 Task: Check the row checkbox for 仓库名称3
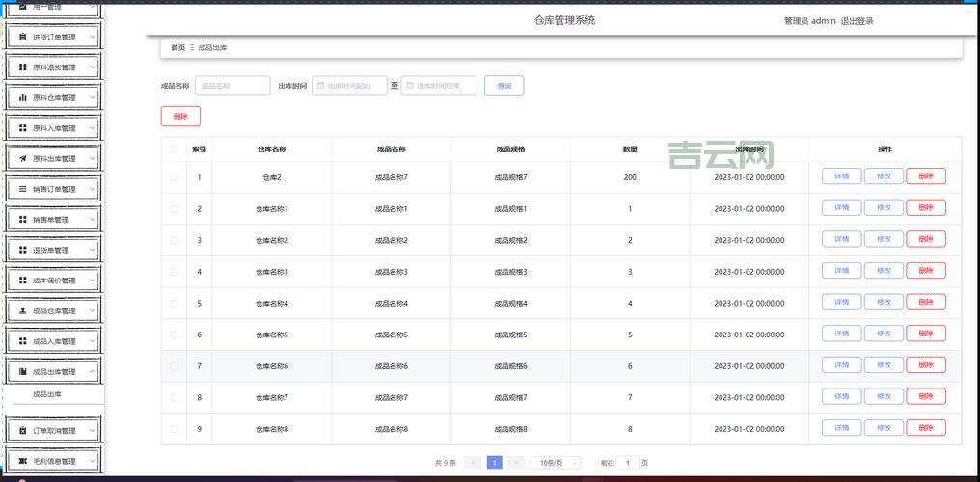point(175,272)
